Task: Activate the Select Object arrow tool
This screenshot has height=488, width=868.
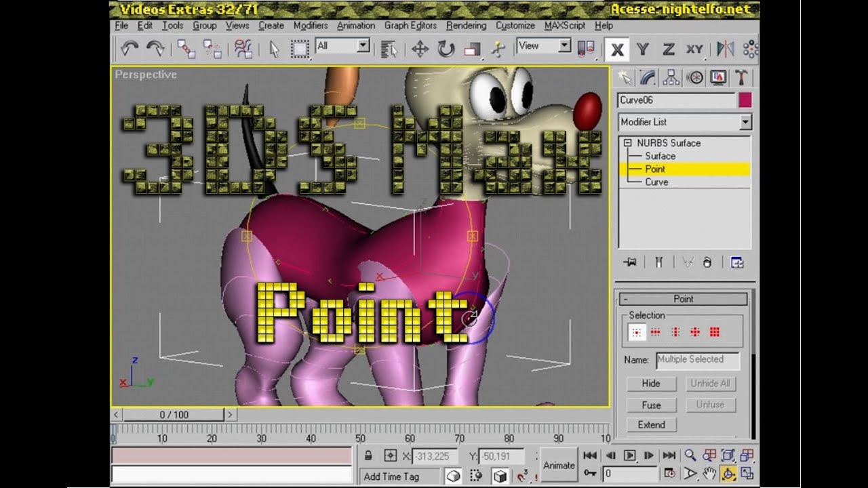Action: (x=274, y=48)
